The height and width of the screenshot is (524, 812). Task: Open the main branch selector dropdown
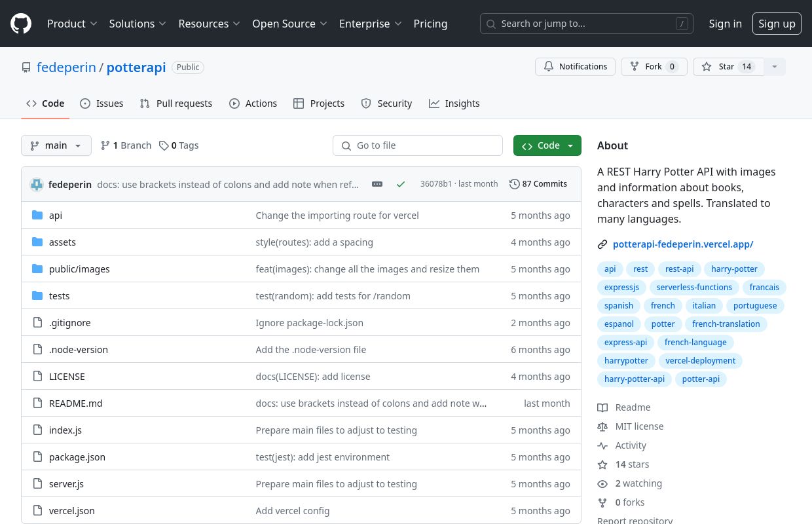[56, 145]
